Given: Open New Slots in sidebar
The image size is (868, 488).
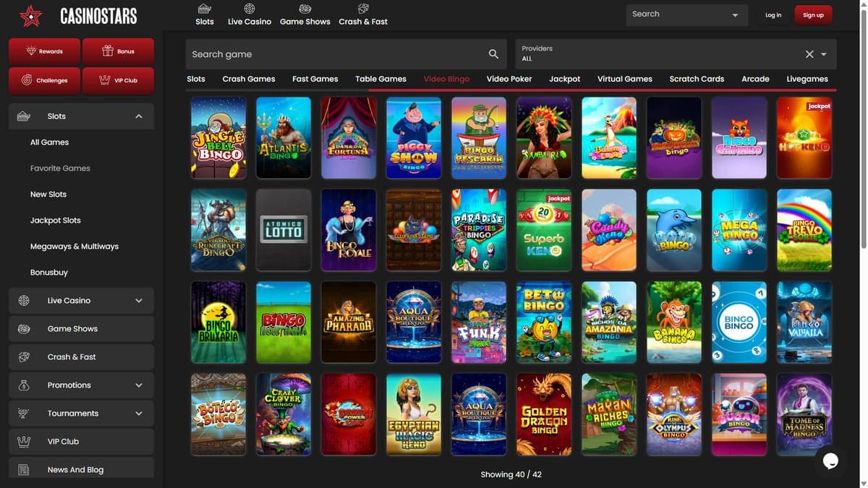Looking at the screenshot, I should click(x=48, y=194).
